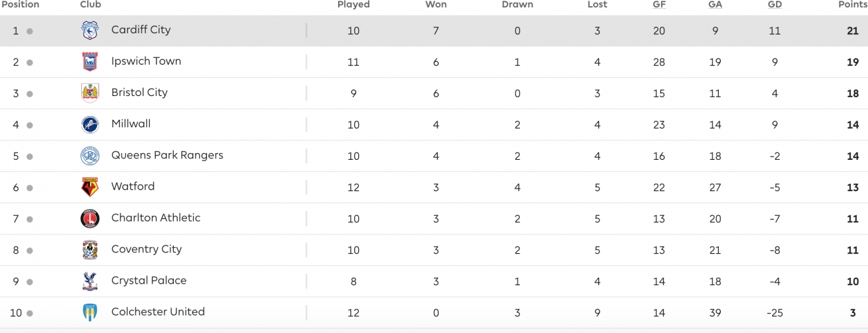Select the Charlton Athletic crest

(90, 218)
